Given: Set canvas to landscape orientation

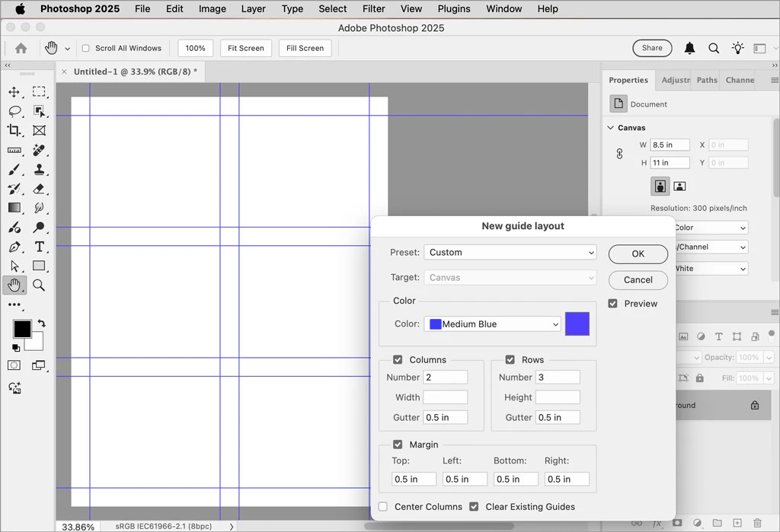Looking at the screenshot, I should [x=679, y=186].
